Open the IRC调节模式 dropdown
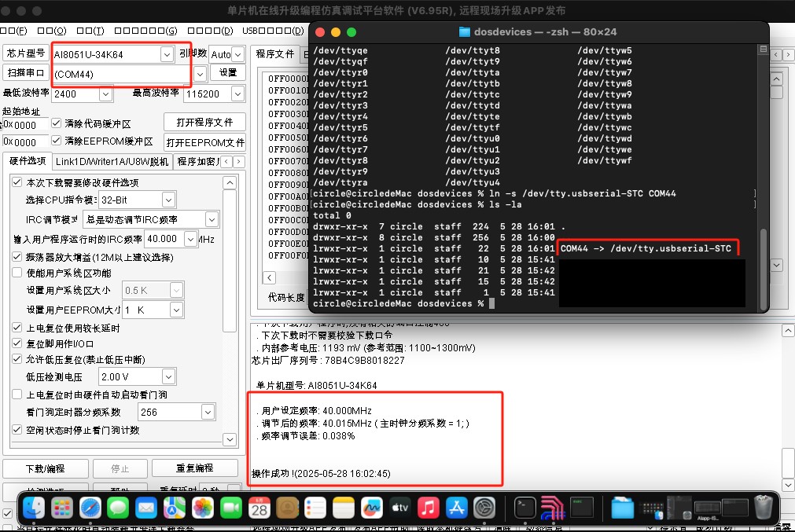Image resolution: width=795 pixels, height=532 pixels. click(x=212, y=219)
